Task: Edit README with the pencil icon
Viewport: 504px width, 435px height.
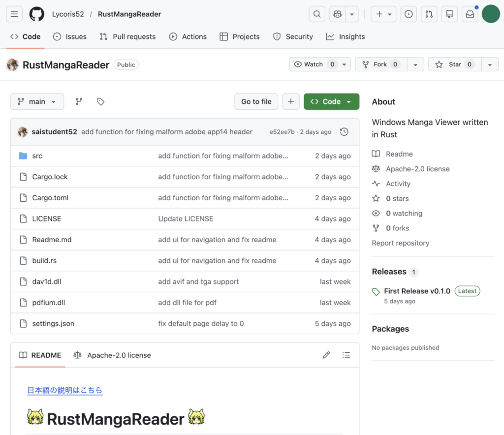Action: tap(326, 355)
